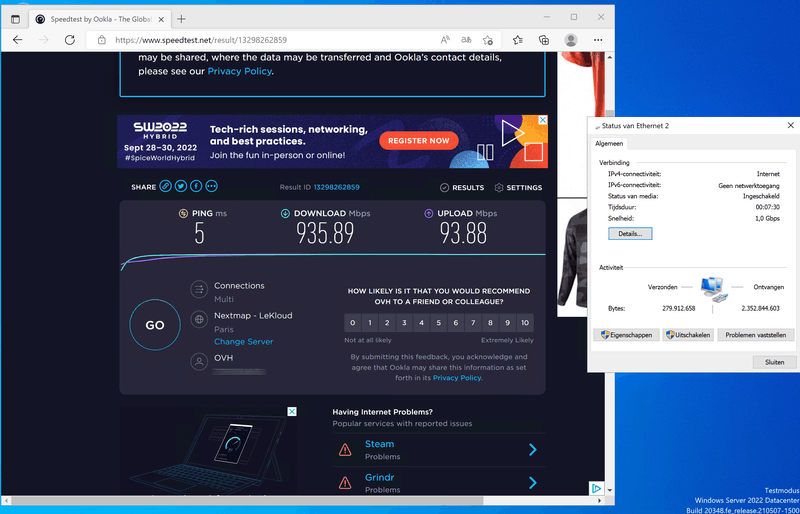Screen dimensions: 800x514
Task: Select the Algemeen tab in Ethernet status
Action: 609,144
